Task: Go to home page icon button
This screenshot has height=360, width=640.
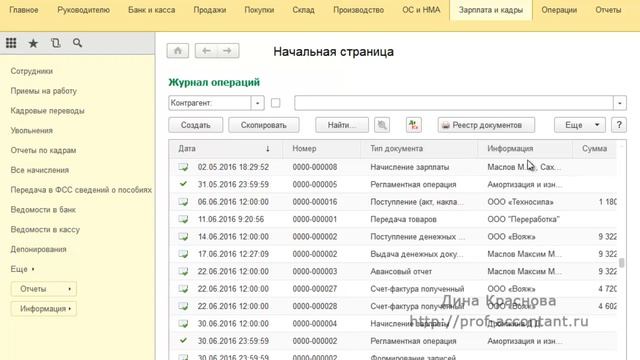Action: 178,51
